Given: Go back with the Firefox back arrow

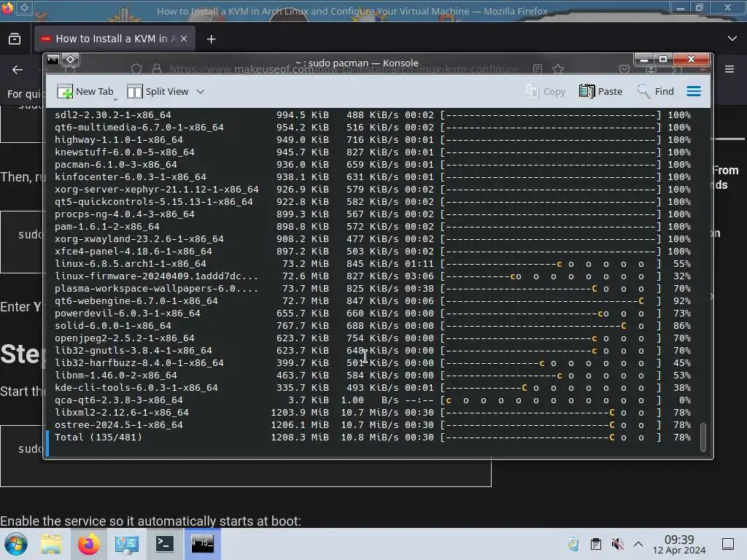Looking at the screenshot, I should pos(18,69).
